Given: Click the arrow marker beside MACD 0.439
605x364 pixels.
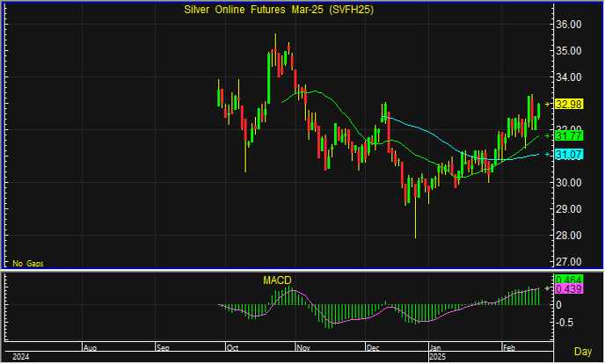Looking at the screenshot, I should [548, 288].
